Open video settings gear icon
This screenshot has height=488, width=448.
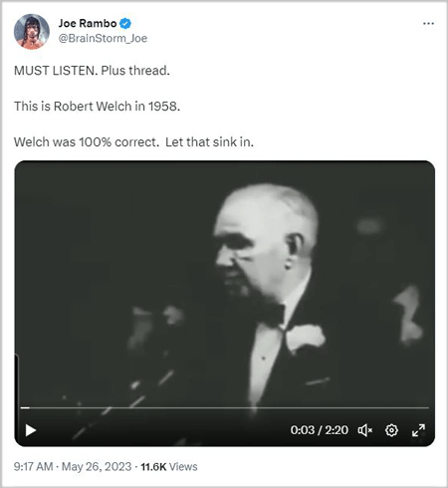(391, 430)
